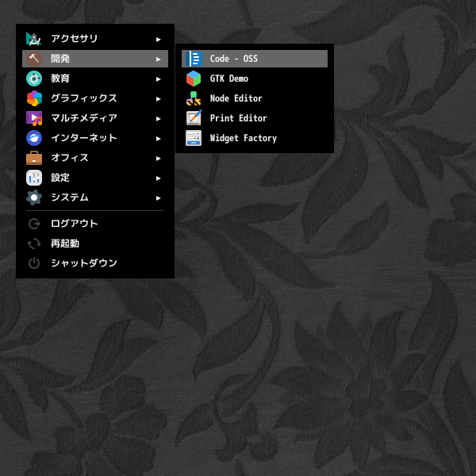Expand the インターネット submenu arrow
Screen dimensions: 476x476
click(x=158, y=139)
